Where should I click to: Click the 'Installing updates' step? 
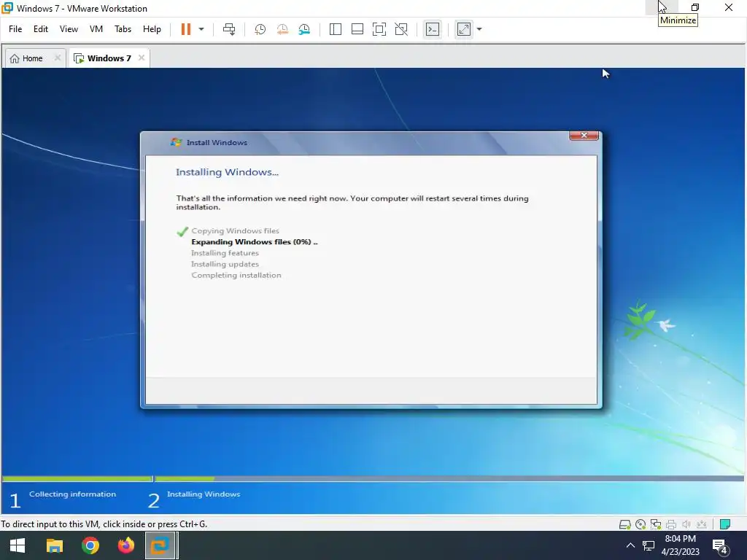225,264
